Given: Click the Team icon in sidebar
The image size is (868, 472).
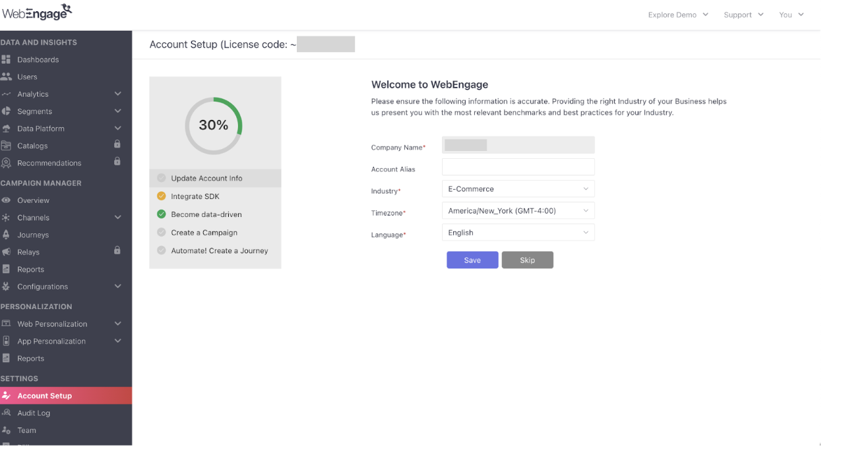Looking at the screenshot, I should pyautogui.click(x=6, y=430).
